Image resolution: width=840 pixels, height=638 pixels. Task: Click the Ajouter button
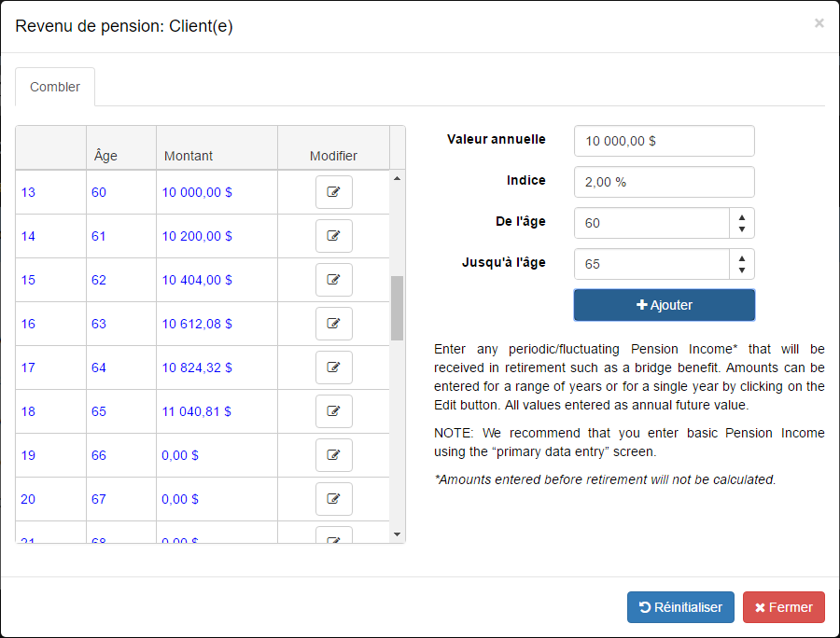pyautogui.click(x=664, y=305)
